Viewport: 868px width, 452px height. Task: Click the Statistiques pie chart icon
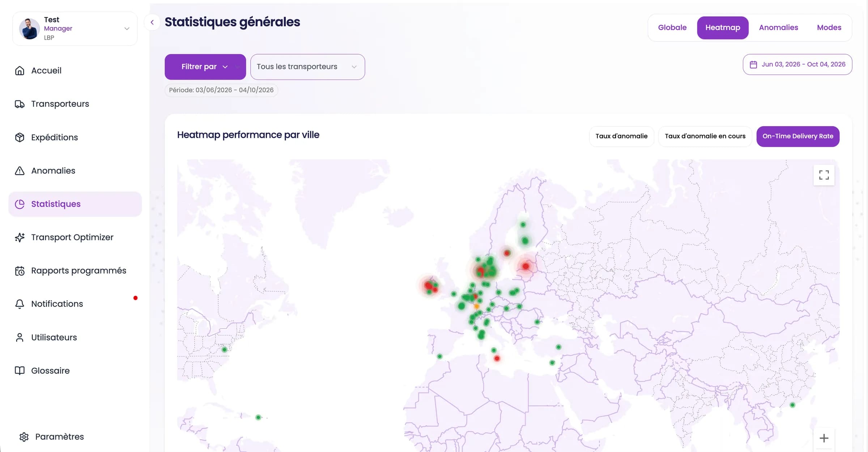tap(20, 204)
